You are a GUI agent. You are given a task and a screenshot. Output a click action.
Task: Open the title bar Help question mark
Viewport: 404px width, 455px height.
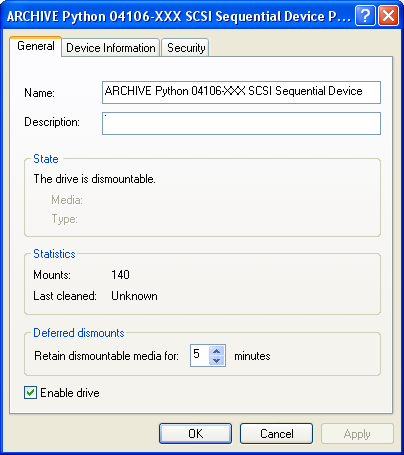(x=365, y=15)
